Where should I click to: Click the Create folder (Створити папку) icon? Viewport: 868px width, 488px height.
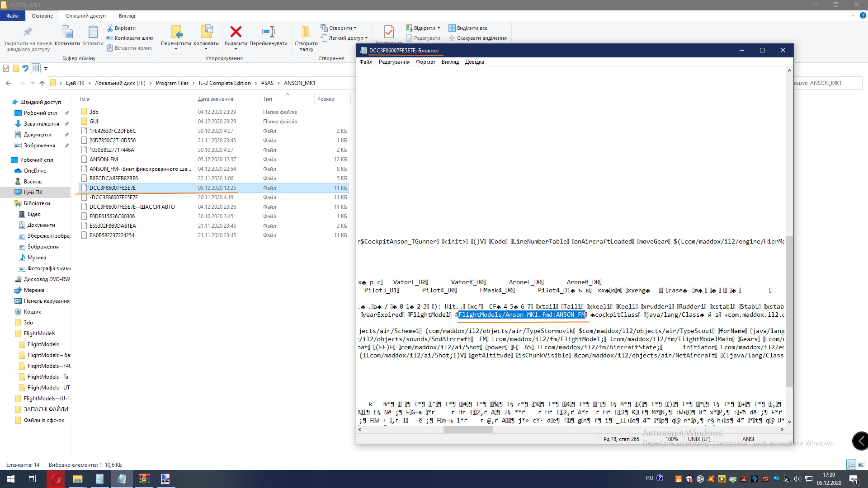(x=306, y=33)
